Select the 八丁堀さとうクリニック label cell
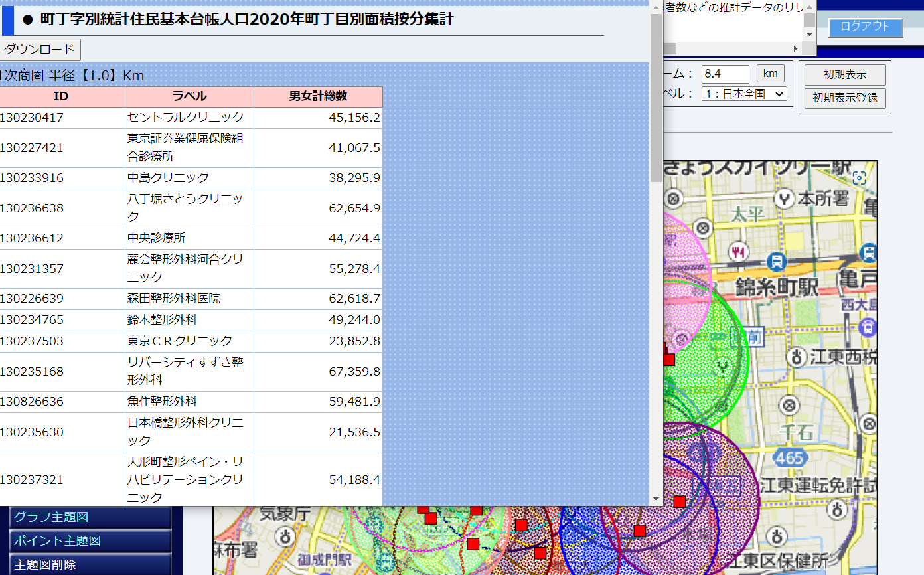924x575 pixels. (x=189, y=208)
